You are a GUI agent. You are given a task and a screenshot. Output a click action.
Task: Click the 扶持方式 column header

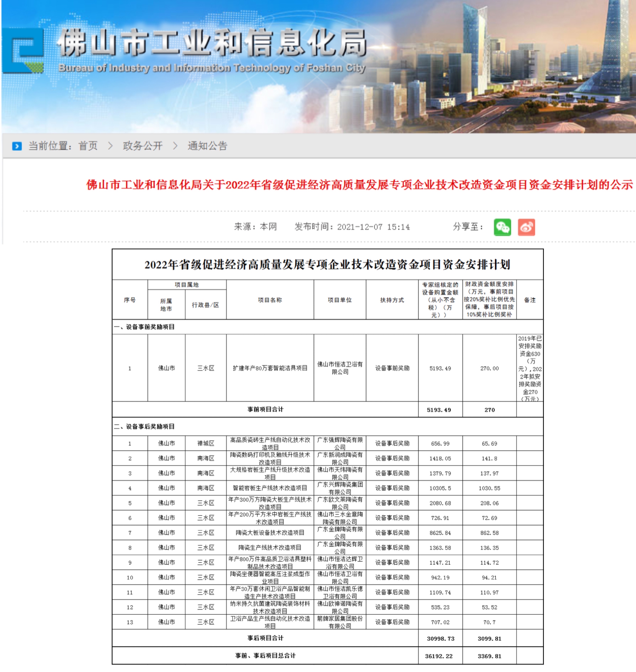pos(392,300)
